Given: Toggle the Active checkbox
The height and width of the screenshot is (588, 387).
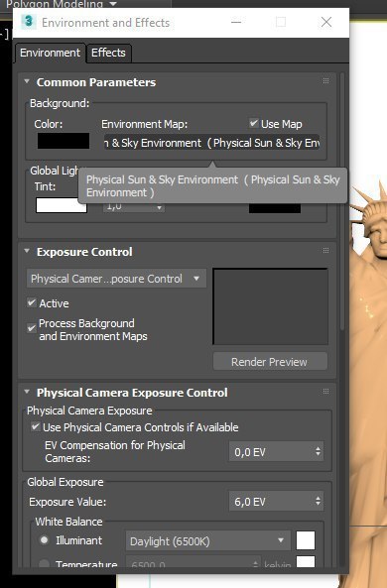Looking at the screenshot, I should (x=32, y=302).
